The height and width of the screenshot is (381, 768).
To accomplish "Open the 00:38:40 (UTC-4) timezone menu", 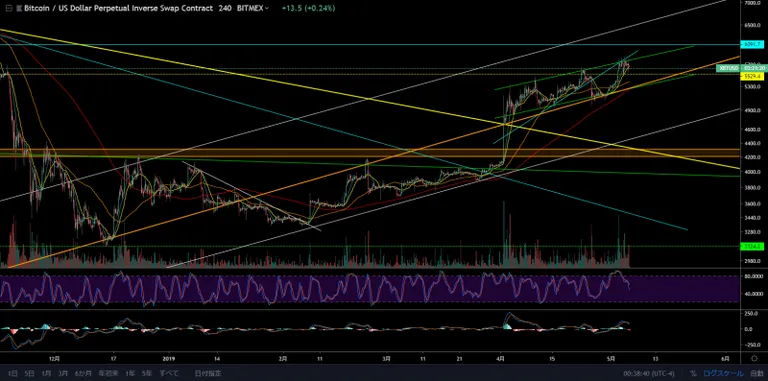I will pos(649,374).
